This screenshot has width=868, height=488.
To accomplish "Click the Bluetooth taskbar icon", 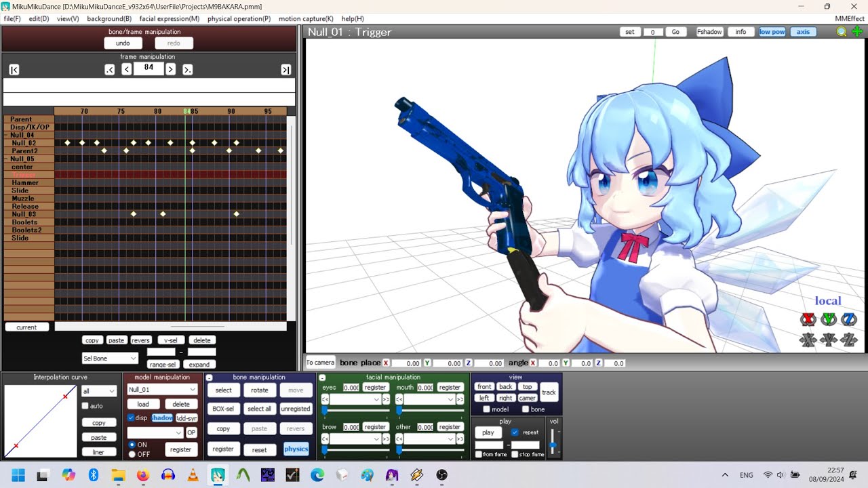I will (x=94, y=475).
